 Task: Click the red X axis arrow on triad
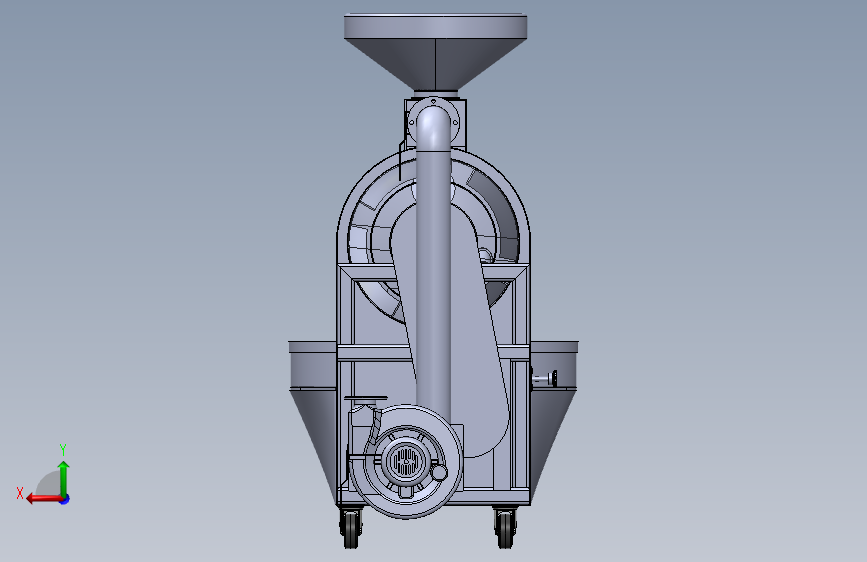pos(43,499)
